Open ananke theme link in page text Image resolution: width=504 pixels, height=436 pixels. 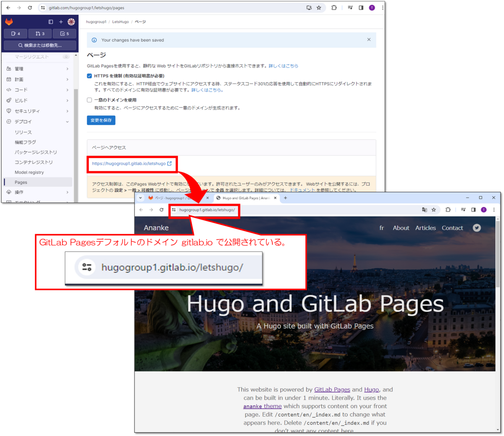pyautogui.click(x=262, y=406)
